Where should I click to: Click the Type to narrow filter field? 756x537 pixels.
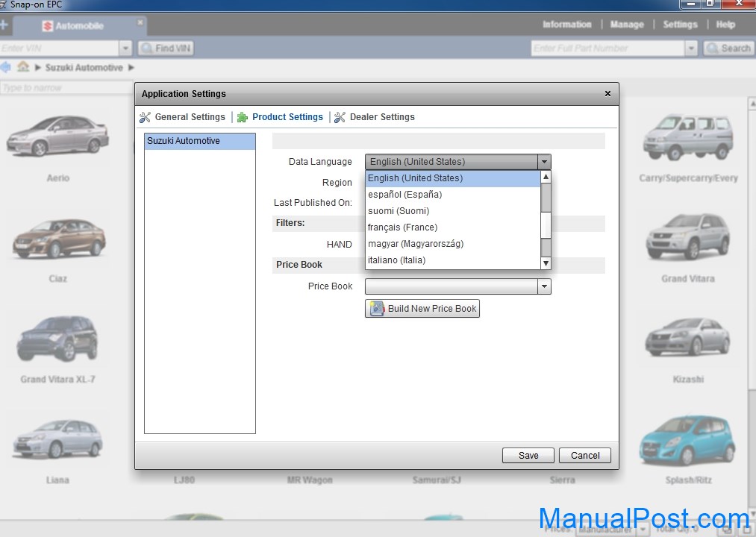[x=66, y=88]
